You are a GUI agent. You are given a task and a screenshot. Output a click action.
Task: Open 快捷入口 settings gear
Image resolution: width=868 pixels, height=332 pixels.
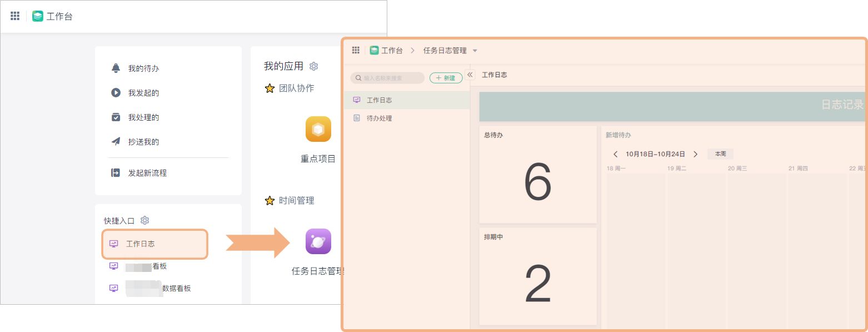[x=145, y=220]
